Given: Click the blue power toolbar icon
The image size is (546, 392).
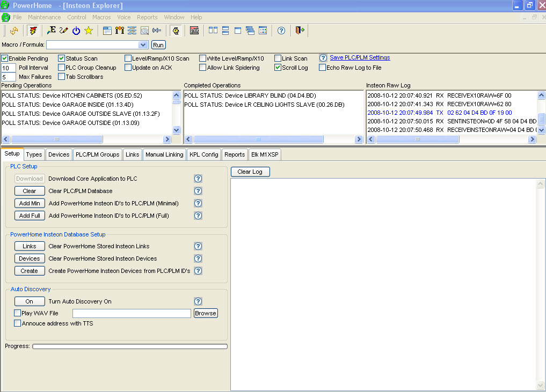Looking at the screenshot, I should point(76,31).
